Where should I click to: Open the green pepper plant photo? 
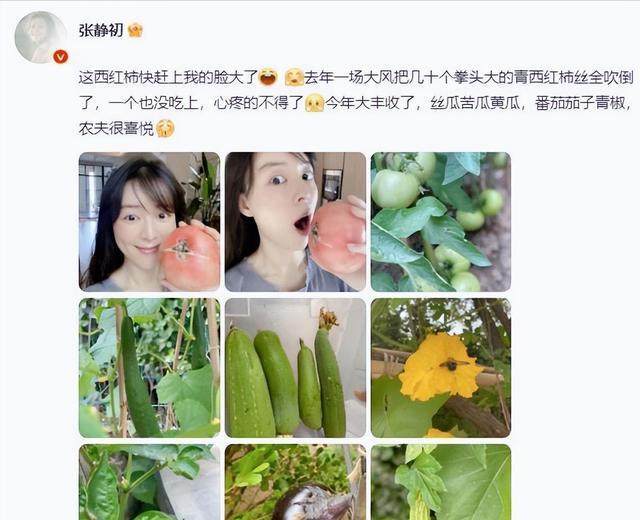(x=149, y=482)
